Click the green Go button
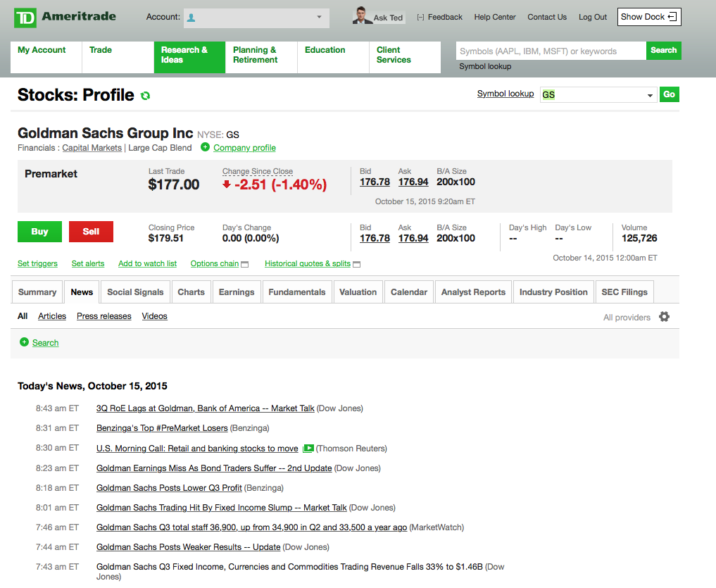The width and height of the screenshot is (716, 588). tap(669, 94)
